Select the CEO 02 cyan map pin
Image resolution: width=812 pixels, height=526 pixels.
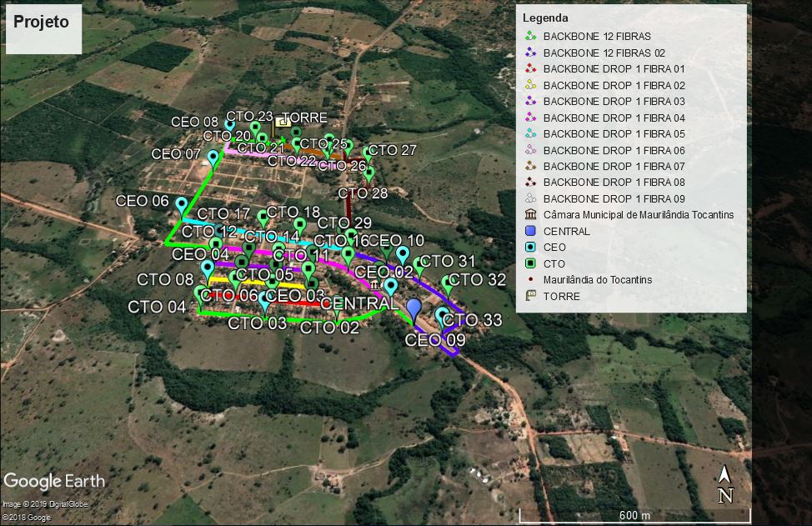click(391, 288)
